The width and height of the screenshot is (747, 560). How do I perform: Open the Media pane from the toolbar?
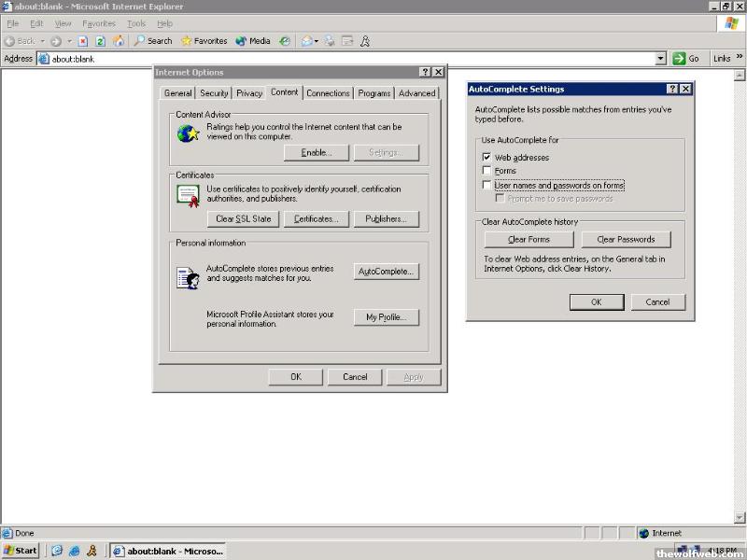253,41
